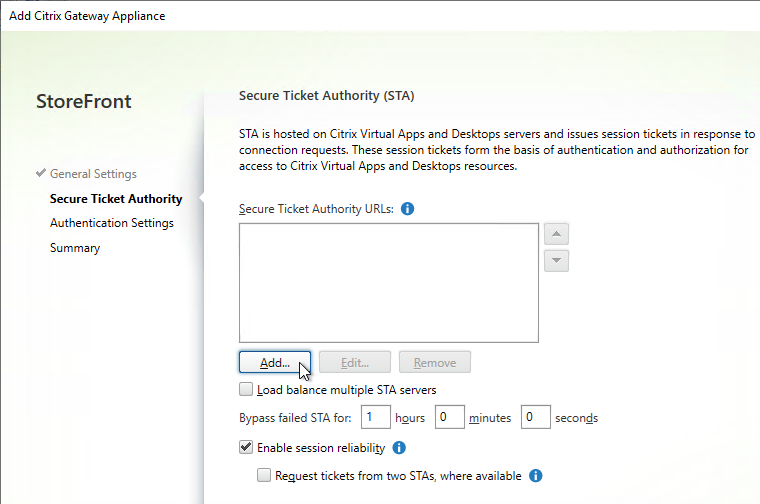Viewport: 760px width, 504px height.
Task: Uncheck Enable session reliability
Action: [x=246, y=447]
